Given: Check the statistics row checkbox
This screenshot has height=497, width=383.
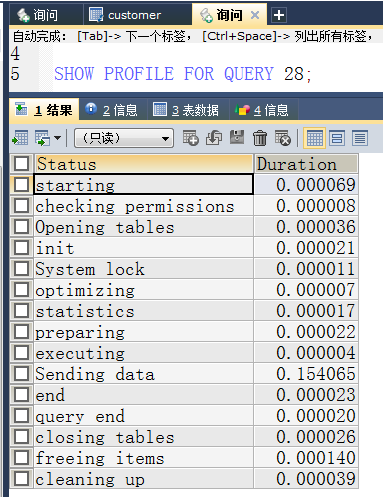Looking at the screenshot, I should (21, 311).
